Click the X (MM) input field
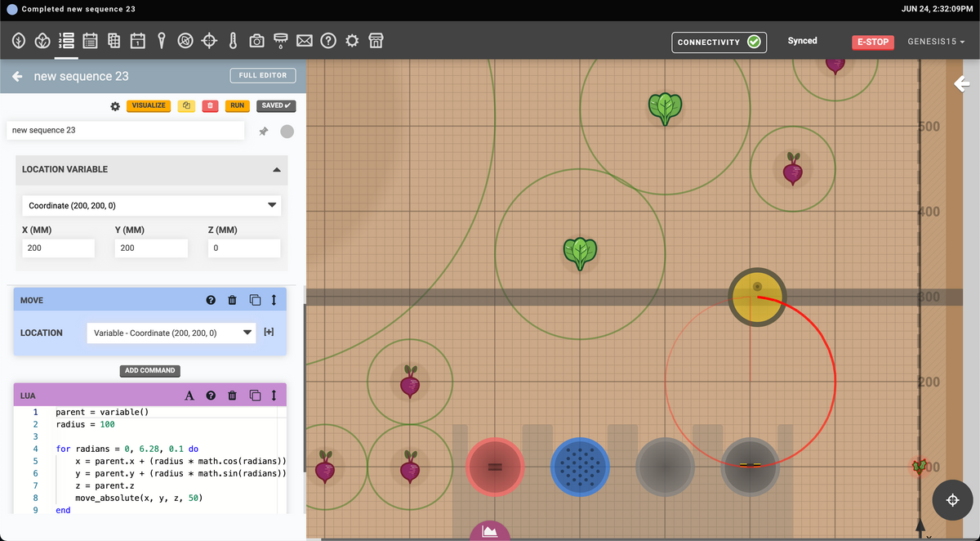This screenshot has width=980, height=541. (x=59, y=248)
